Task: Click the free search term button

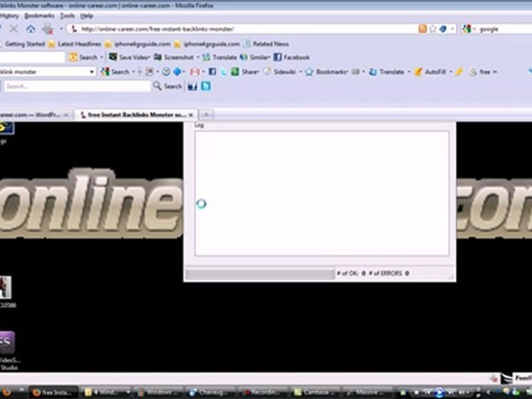Action: coord(483,71)
